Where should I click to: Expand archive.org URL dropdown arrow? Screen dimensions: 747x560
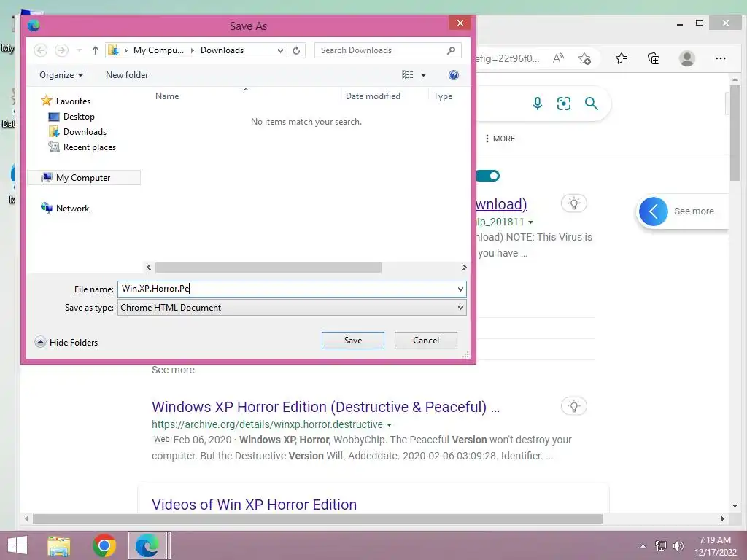(x=390, y=425)
